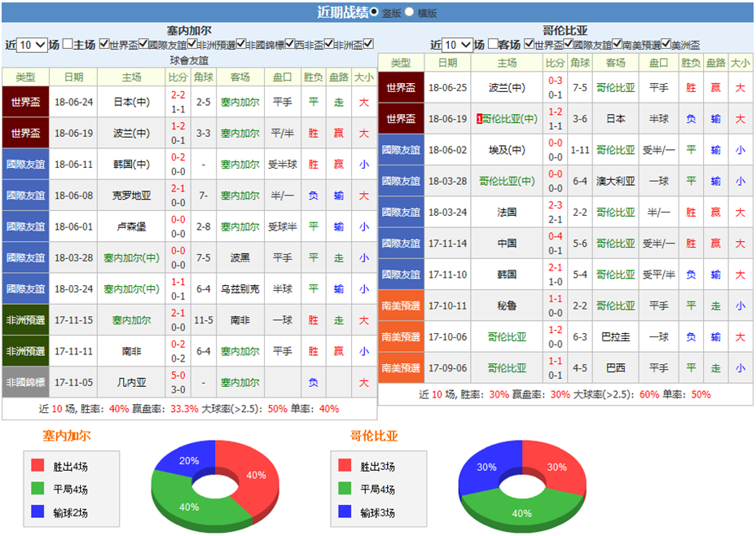The height and width of the screenshot is (536, 756).
Task: Open the 几内亚 team link
Action: coord(132,383)
